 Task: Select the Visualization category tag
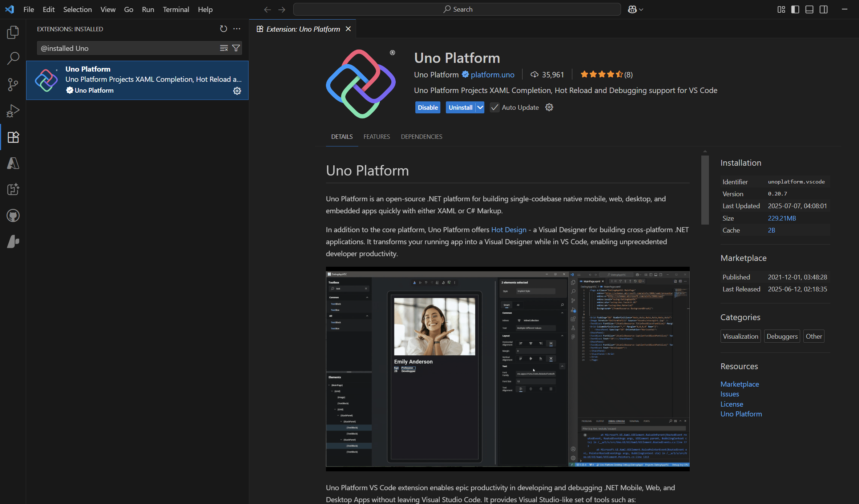point(741,336)
